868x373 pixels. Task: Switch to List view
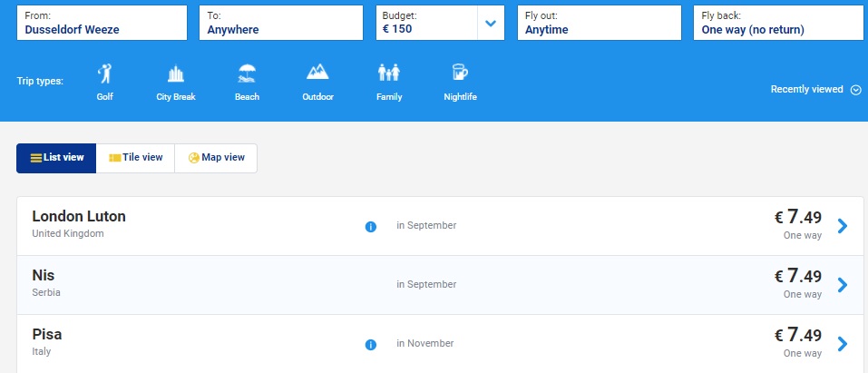tap(56, 158)
